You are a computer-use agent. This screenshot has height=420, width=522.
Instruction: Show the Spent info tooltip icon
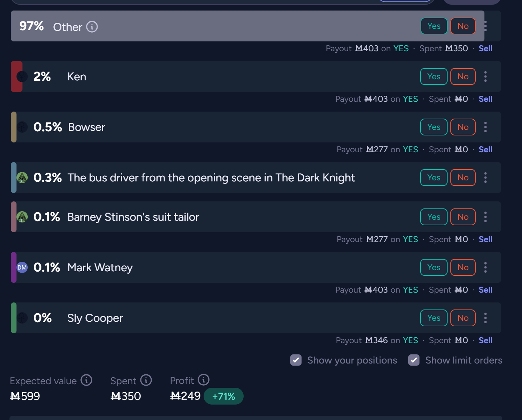(x=146, y=380)
